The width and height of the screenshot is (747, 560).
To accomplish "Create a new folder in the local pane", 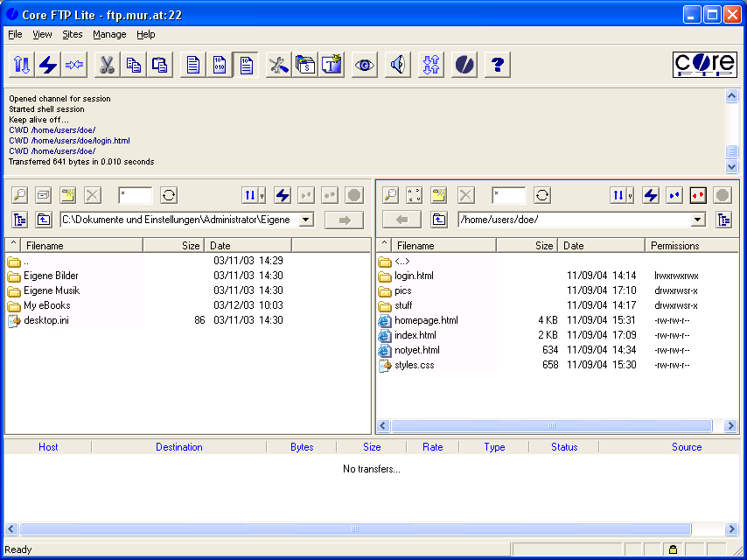I will 67,194.
